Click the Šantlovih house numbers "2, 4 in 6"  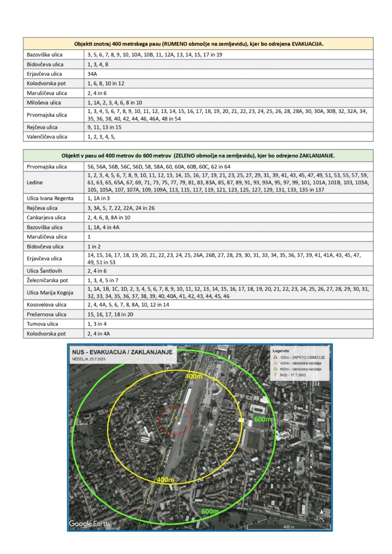(x=97, y=271)
